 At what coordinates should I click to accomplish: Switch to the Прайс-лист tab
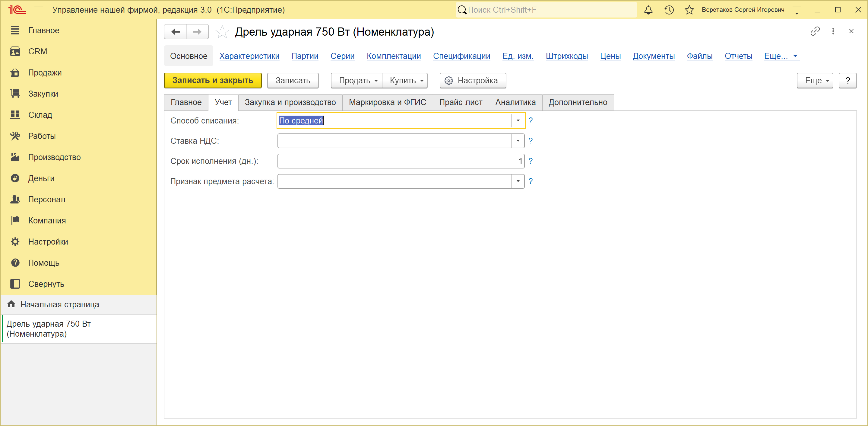(x=461, y=103)
